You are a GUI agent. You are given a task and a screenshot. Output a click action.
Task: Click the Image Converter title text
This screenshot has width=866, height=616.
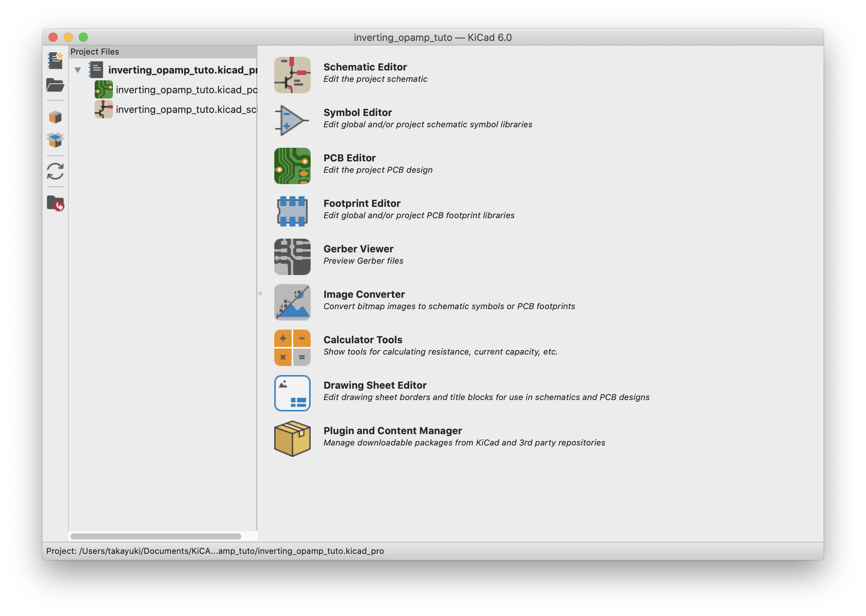[364, 294]
